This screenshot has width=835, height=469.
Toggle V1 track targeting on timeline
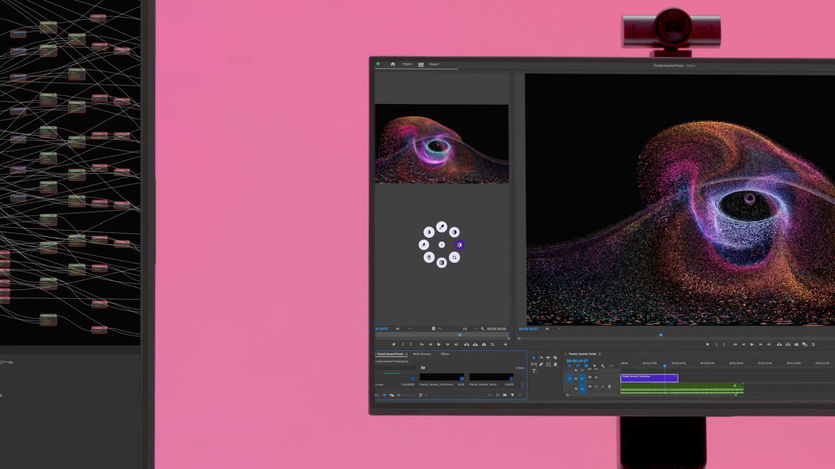coord(582,378)
